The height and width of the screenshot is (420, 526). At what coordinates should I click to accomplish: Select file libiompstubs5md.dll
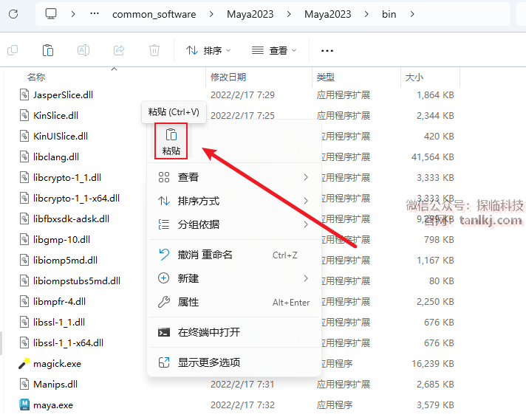77,281
